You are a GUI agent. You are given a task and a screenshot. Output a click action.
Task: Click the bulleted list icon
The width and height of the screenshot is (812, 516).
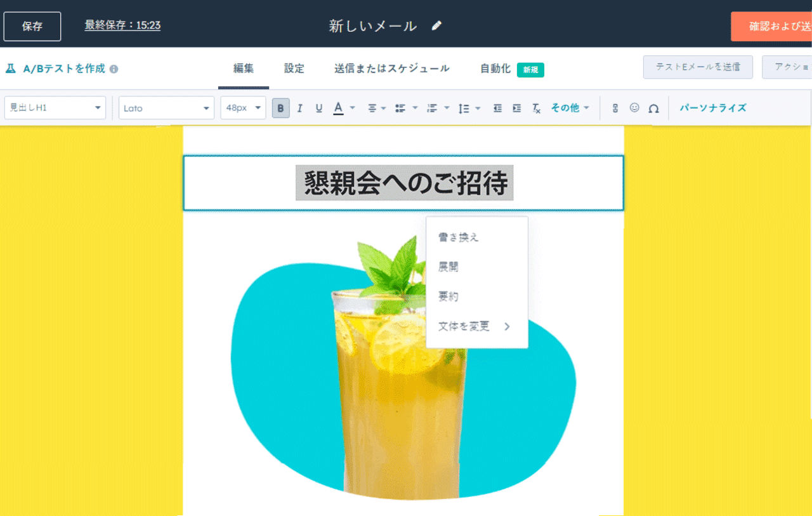tap(400, 109)
